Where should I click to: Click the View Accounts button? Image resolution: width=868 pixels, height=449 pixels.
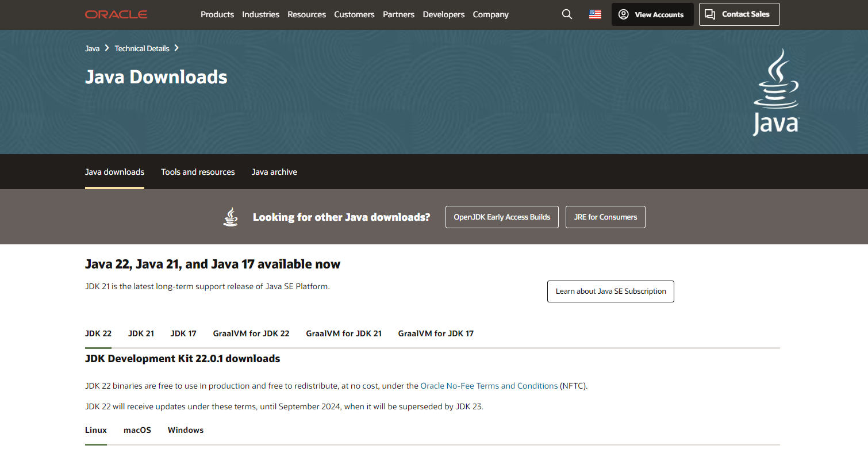pyautogui.click(x=652, y=14)
